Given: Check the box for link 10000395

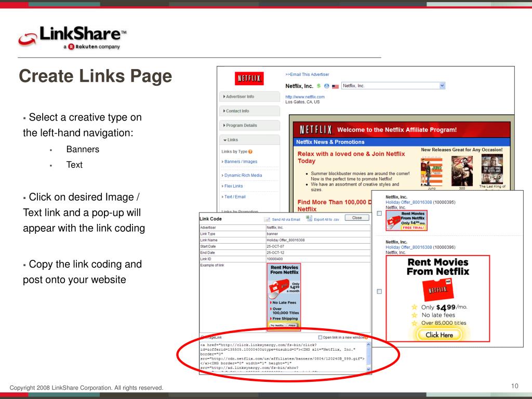Looking at the screenshot, I should click(x=379, y=214).
